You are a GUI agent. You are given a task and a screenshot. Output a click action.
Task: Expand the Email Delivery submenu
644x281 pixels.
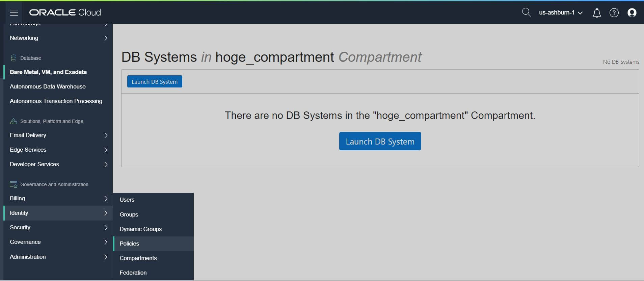pos(57,135)
